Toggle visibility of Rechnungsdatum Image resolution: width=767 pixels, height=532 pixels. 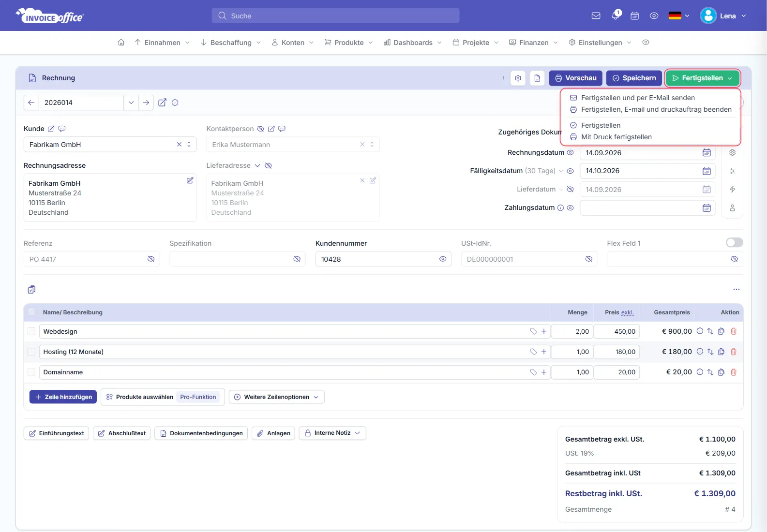(x=570, y=152)
